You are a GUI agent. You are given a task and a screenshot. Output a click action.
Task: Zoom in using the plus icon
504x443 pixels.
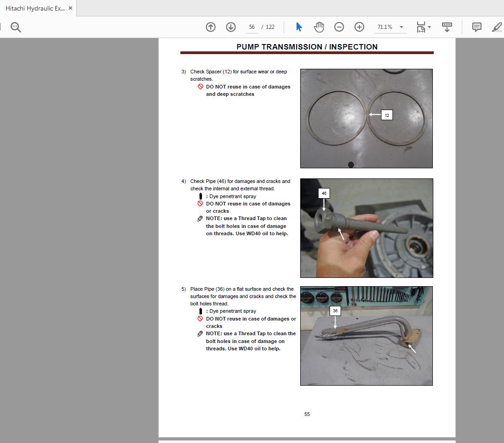[x=359, y=27]
